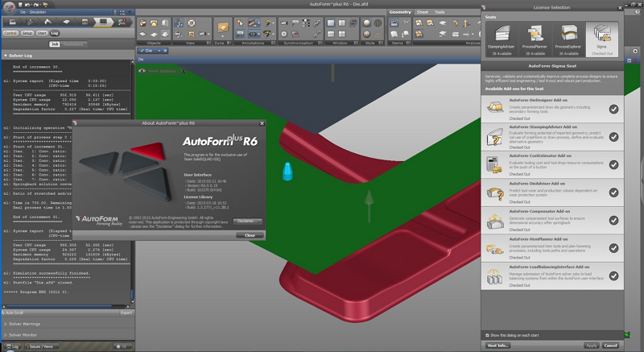Click the Host Info button
Screen dimensions: 644x352
497,346
